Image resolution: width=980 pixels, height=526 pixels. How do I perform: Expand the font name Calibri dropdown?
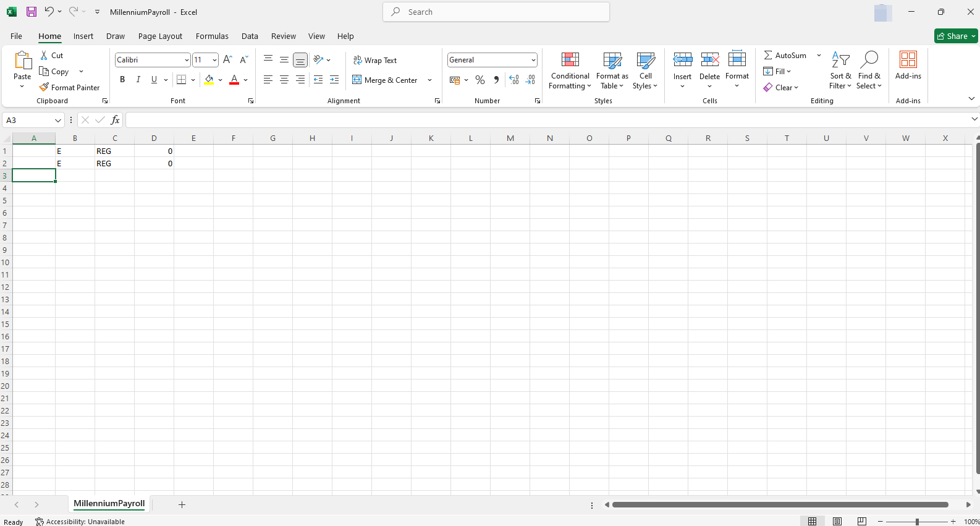point(187,60)
